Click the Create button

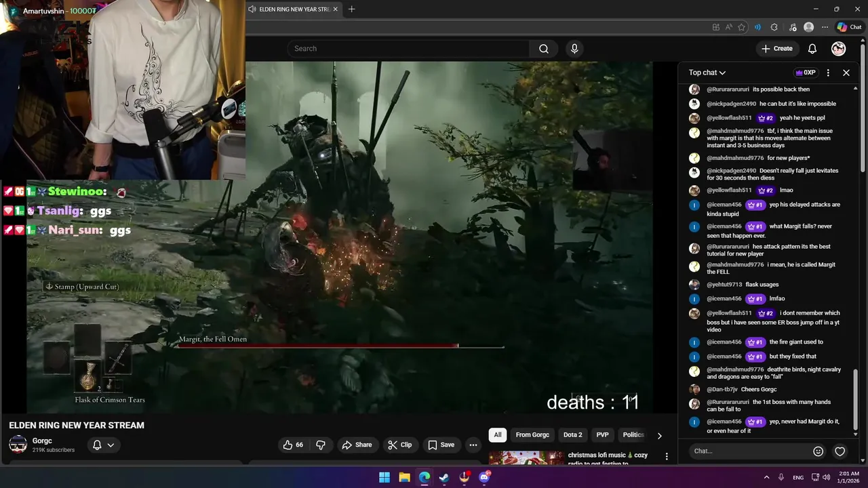click(x=776, y=49)
